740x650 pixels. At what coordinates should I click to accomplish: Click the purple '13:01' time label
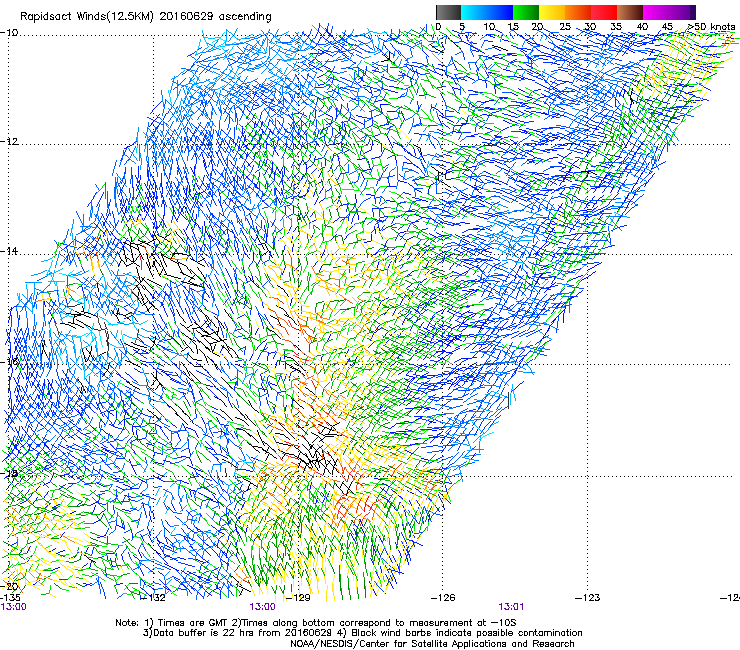click(512, 607)
